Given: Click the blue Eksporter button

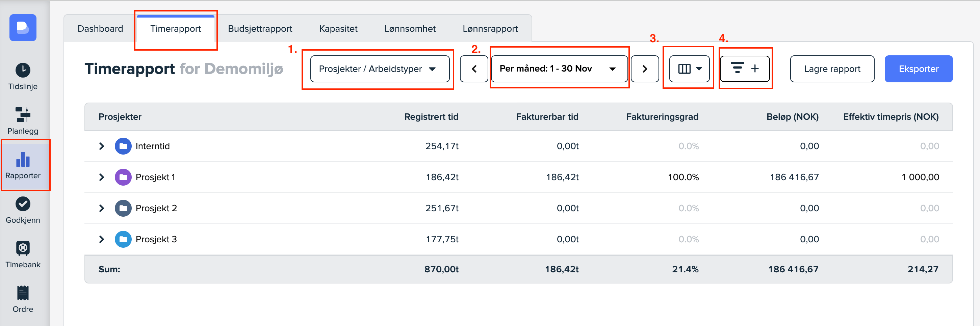Looking at the screenshot, I should (x=918, y=69).
